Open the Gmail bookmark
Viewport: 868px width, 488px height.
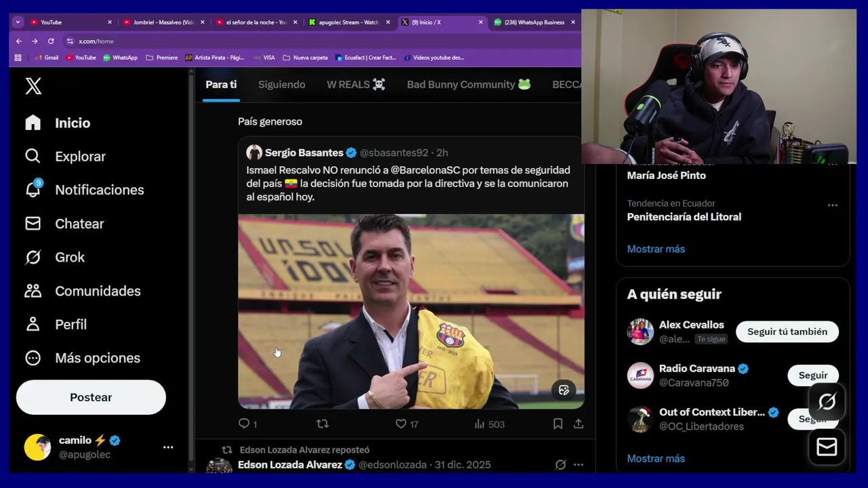47,58
